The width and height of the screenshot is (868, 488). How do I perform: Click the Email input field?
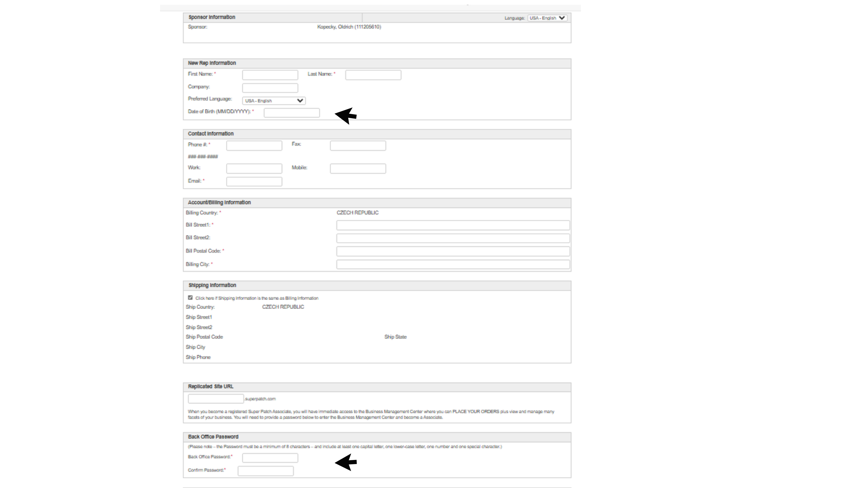click(254, 182)
